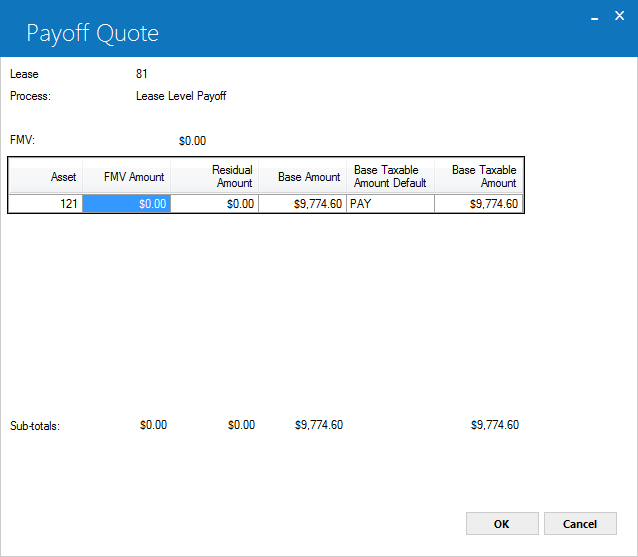Click the Lease Level Payoff process text
Viewport: 638px width, 557px height.
(181, 96)
